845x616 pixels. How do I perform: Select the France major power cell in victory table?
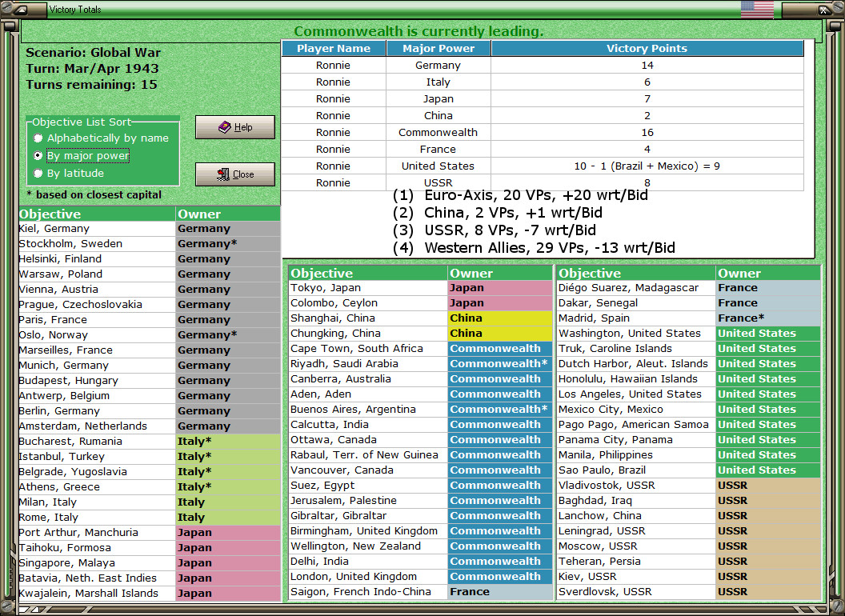click(x=439, y=149)
